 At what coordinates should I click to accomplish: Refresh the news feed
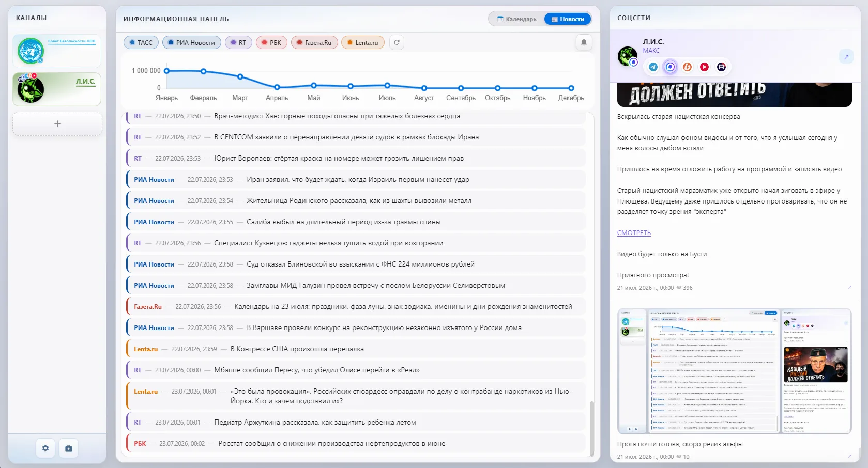point(397,42)
